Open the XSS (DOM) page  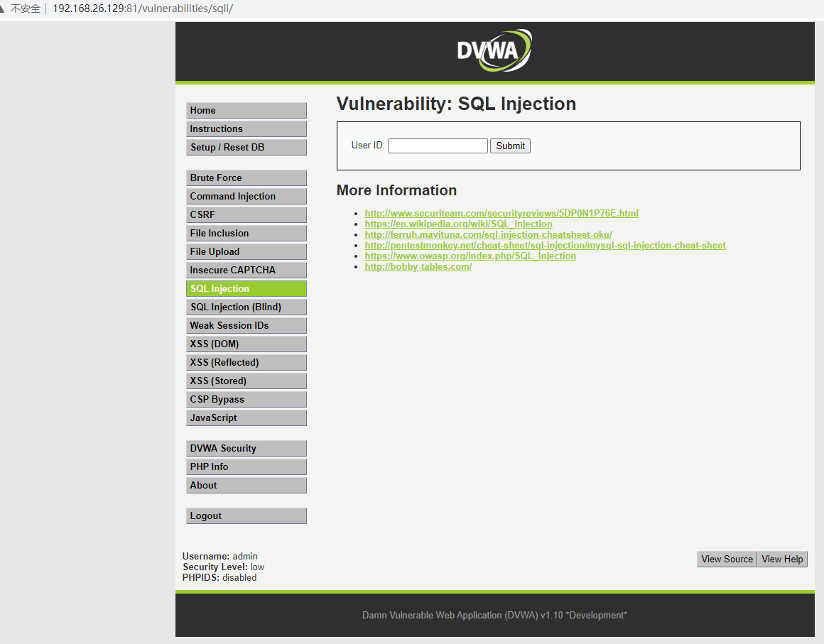[246, 344]
